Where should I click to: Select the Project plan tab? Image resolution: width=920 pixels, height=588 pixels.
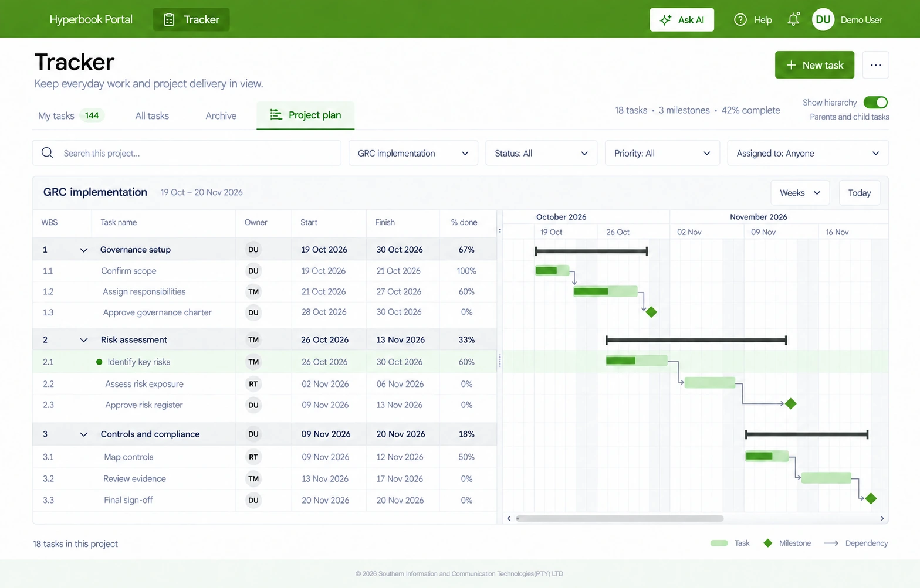tap(305, 115)
